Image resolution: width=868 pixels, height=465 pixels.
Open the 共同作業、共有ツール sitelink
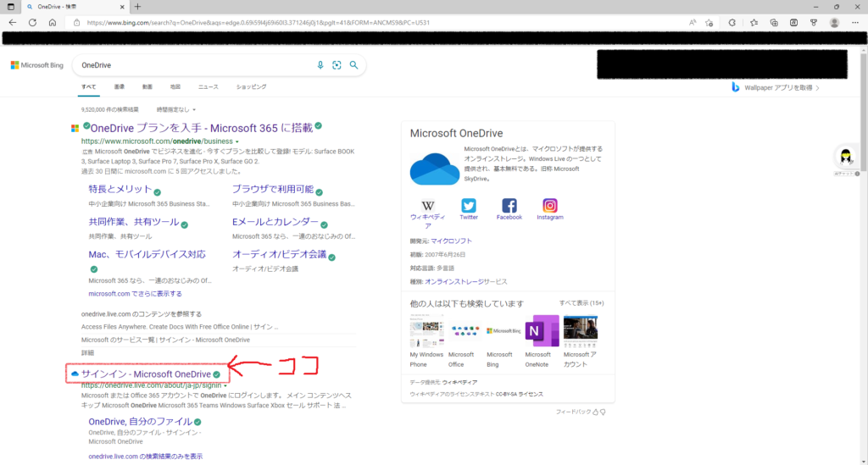tap(133, 222)
